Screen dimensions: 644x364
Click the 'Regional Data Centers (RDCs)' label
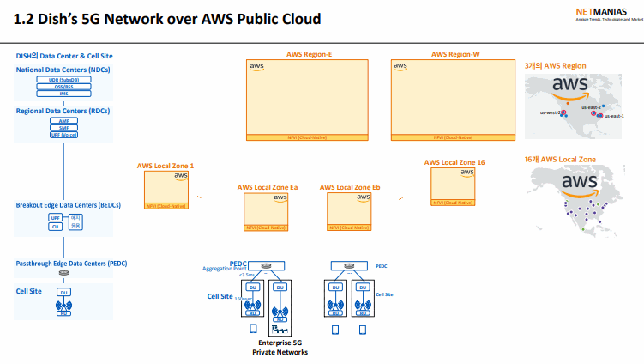tap(63, 111)
